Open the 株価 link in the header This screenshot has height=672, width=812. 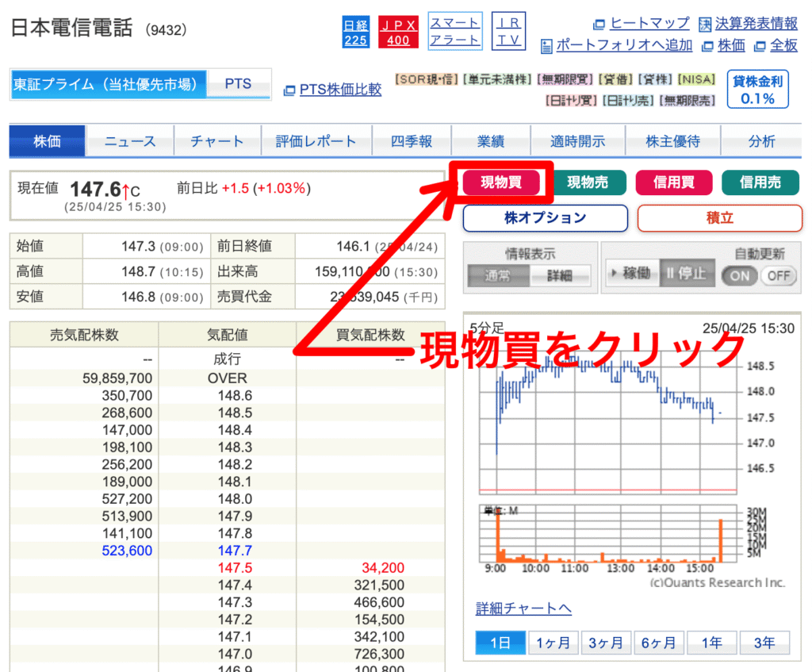click(x=731, y=45)
